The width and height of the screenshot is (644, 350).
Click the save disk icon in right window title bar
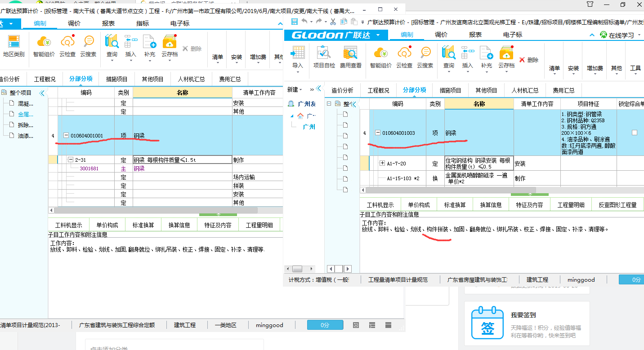pyautogui.click(x=294, y=22)
